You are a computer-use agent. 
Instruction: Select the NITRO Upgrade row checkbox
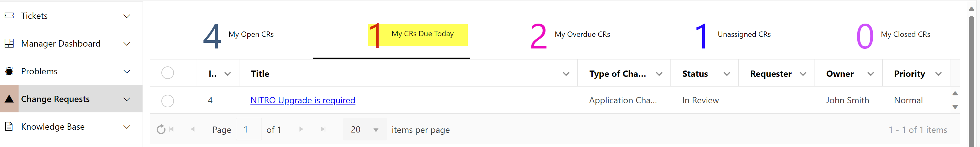(167, 100)
